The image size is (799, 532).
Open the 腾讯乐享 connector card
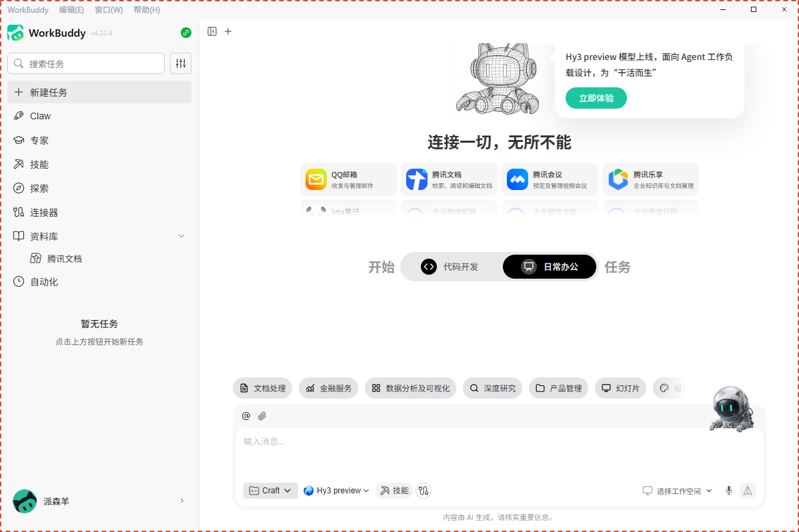[651, 179]
